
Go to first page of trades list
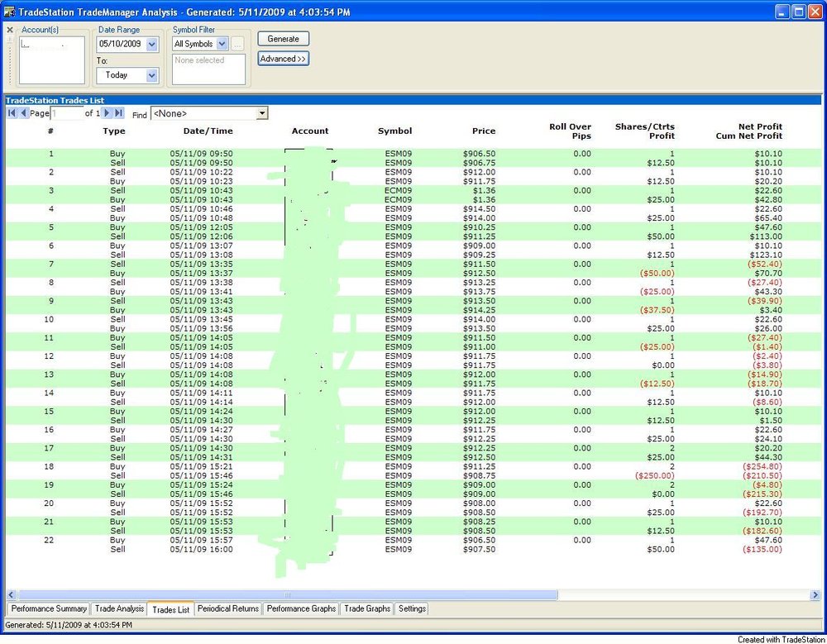(12, 113)
